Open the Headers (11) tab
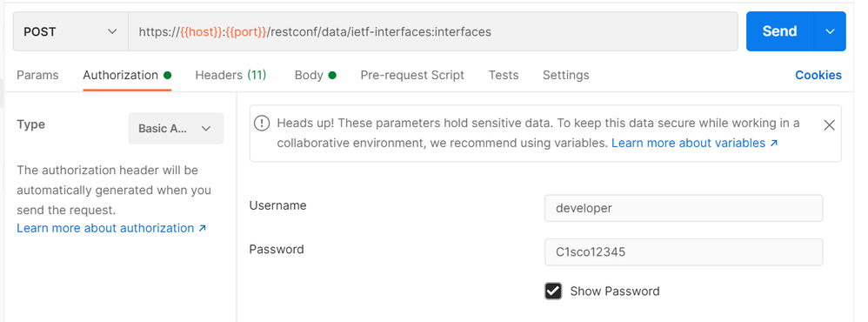 pos(230,76)
